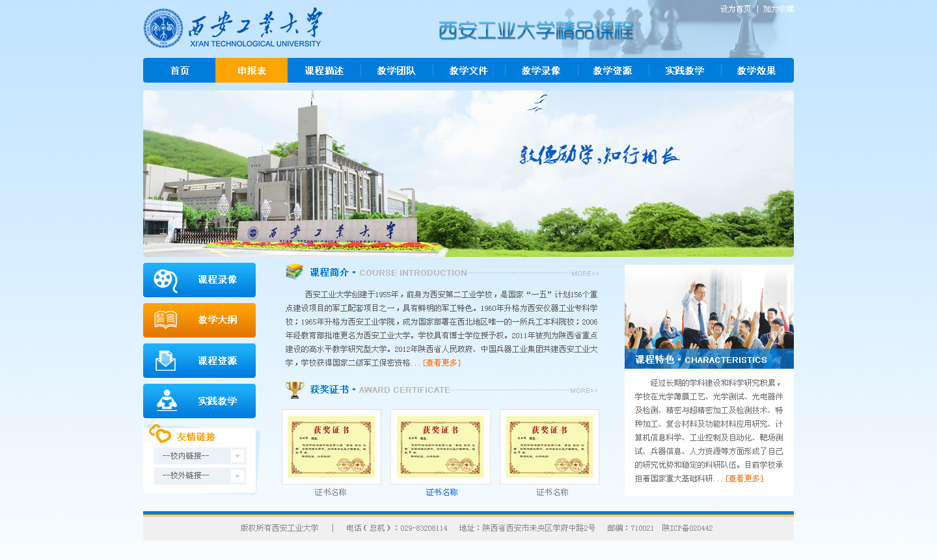Click MORE>> beside Award Certificate
Image resolution: width=937 pixels, height=560 pixels.
[584, 391]
